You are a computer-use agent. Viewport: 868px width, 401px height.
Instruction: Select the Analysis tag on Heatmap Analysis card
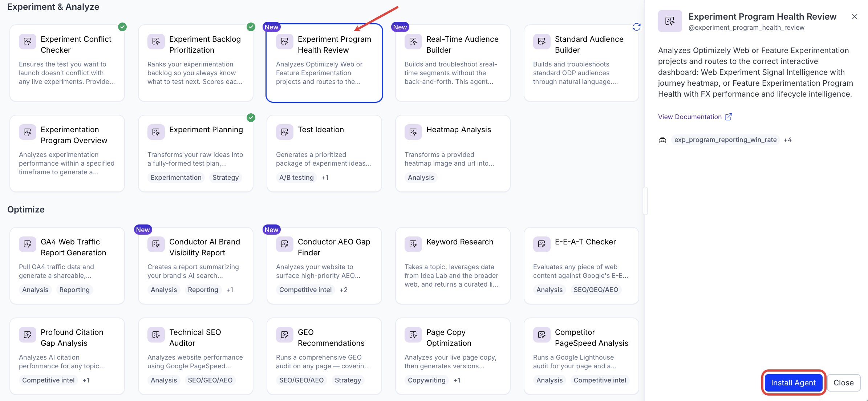click(421, 178)
